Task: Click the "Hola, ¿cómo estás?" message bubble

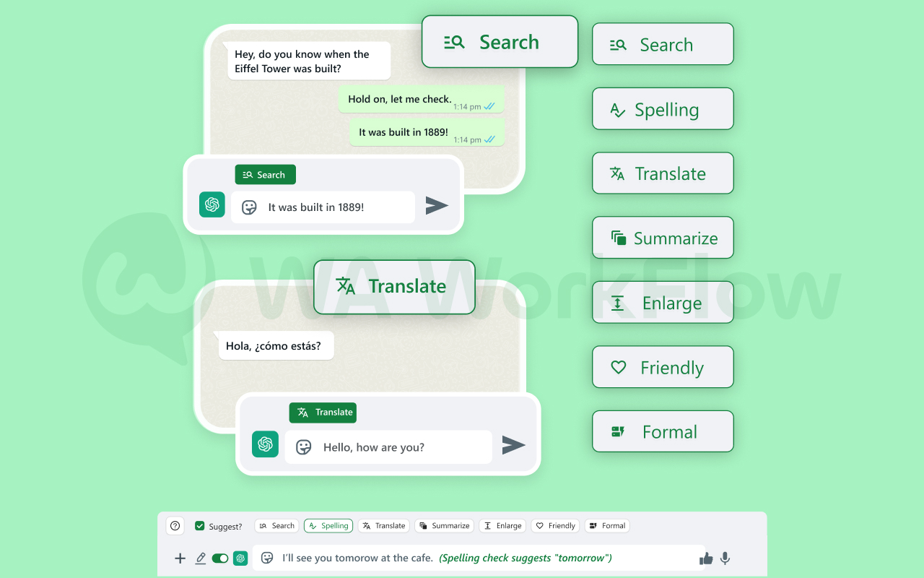Action: tap(276, 346)
